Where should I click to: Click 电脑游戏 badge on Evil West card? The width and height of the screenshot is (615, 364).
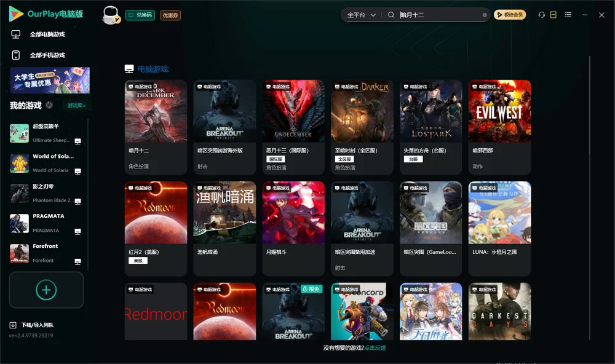pyautogui.click(x=484, y=86)
